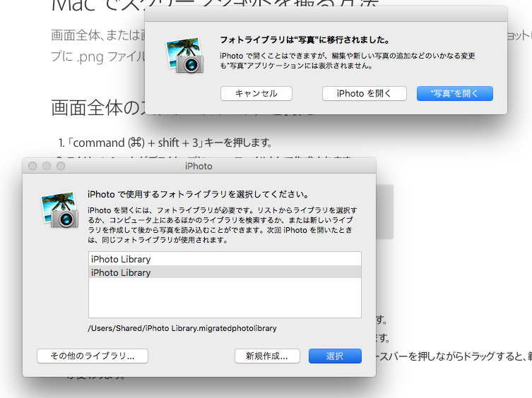Click the iPhoto window title text
Viewport: 532px width, 398px height.
coord(199,166)
